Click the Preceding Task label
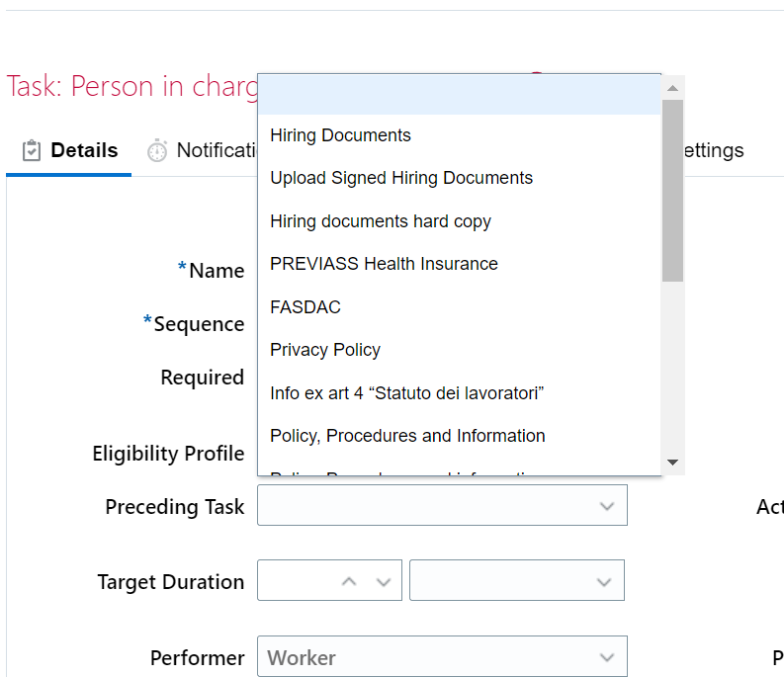784x677 pixels. tap(175, 507)
